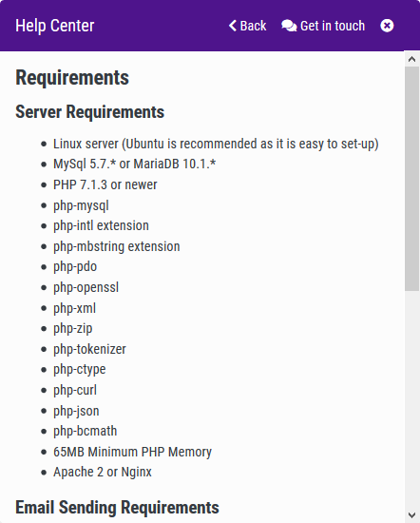
Task: Click the scrollbar up arrow
Action: [x=412, y=59]
